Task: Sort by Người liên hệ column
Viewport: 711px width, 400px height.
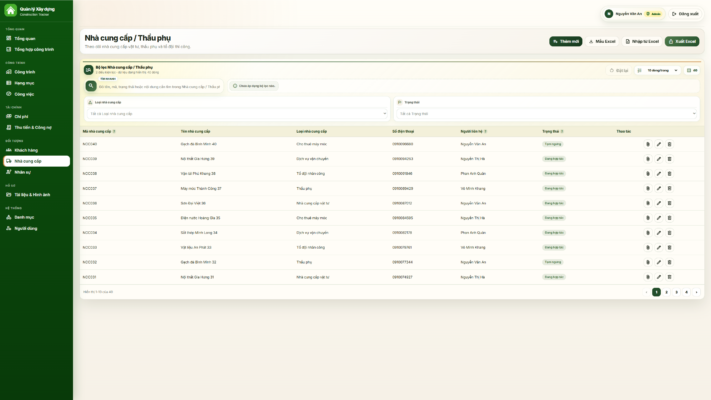Action: tap(473, 132)
